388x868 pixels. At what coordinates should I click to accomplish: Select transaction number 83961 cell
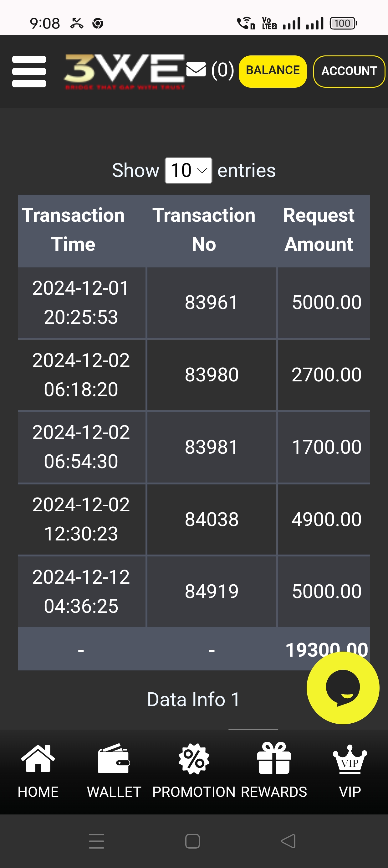(x=212, y=302)
